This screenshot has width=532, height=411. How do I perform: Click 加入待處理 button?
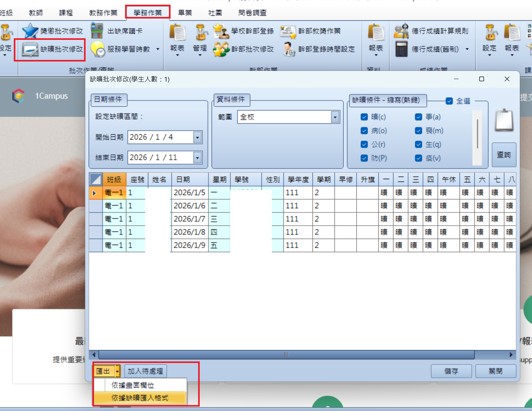point(145,371)
